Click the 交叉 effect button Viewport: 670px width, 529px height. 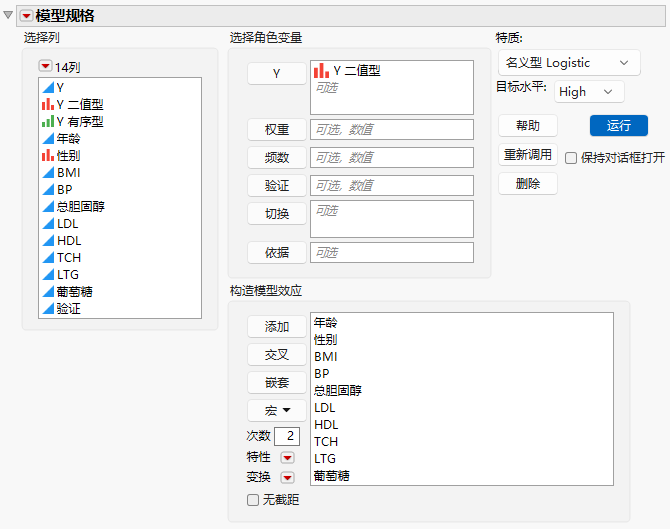(x=276, y=355)
